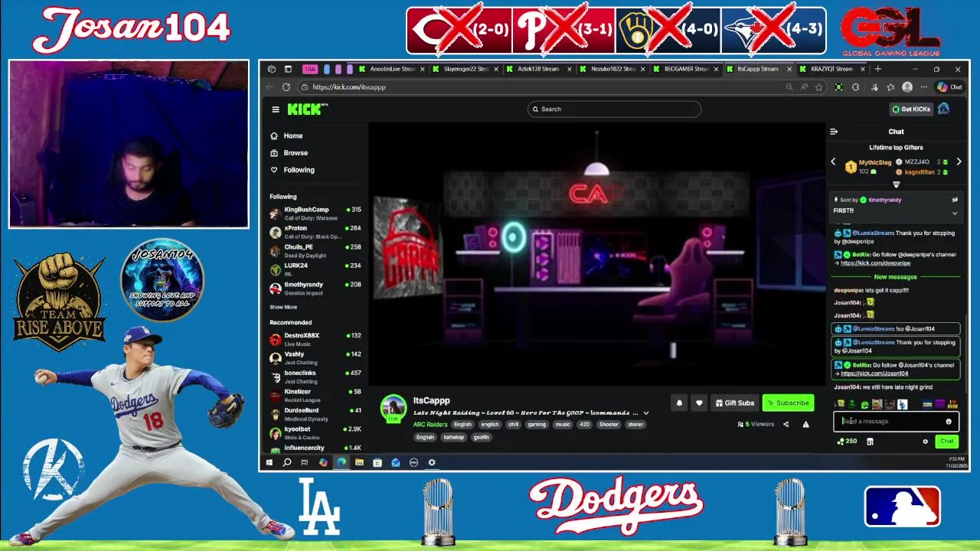This screenshot has height=551, width=980.
Task: Open kick.com/deepsnipe link in chat
Action: click(x=875, y=263)
